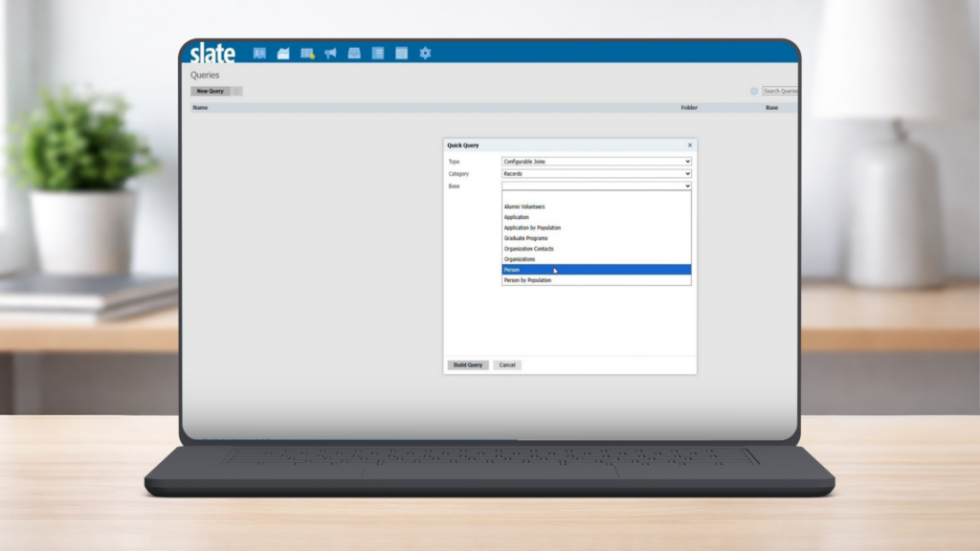
Task: Pick the highlighted Person option
Action: 596,270
